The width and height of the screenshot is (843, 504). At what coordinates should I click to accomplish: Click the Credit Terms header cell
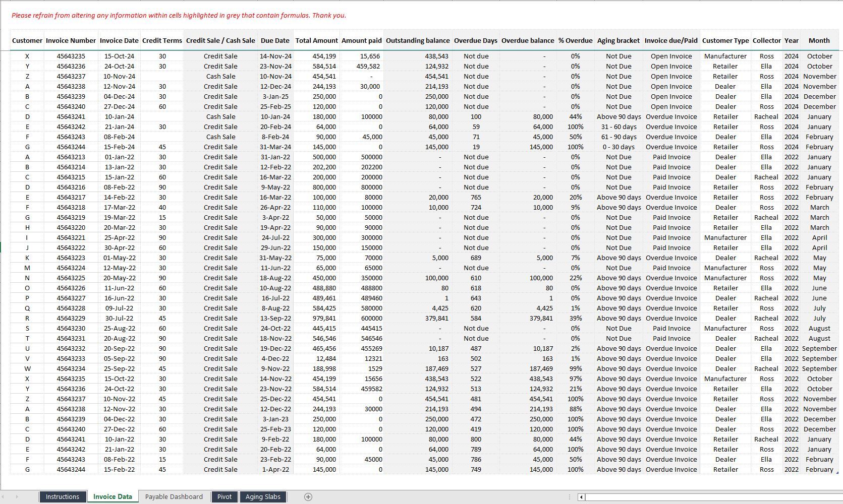pyautogui.click(x=162, y=40)
